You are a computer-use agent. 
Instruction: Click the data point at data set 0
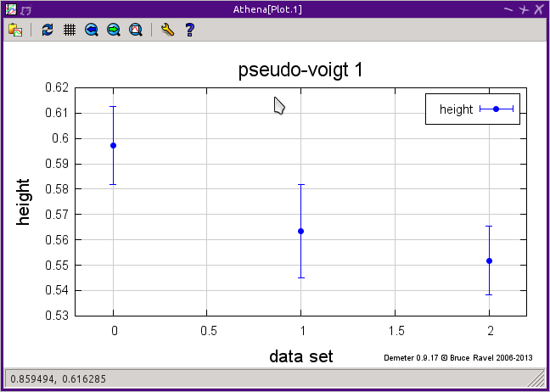coord(113,145)
